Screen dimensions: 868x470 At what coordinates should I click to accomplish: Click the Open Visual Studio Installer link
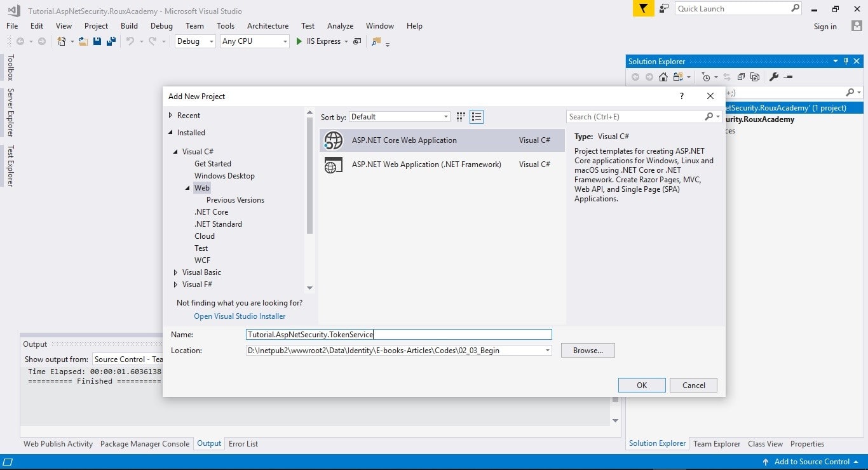pos(240,316)
